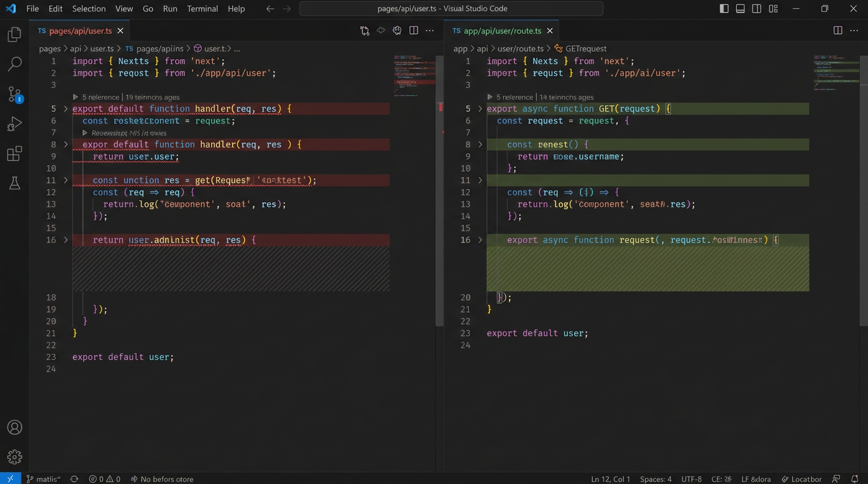
Task: Open the Testing flask view
Action: coord(15,183)
